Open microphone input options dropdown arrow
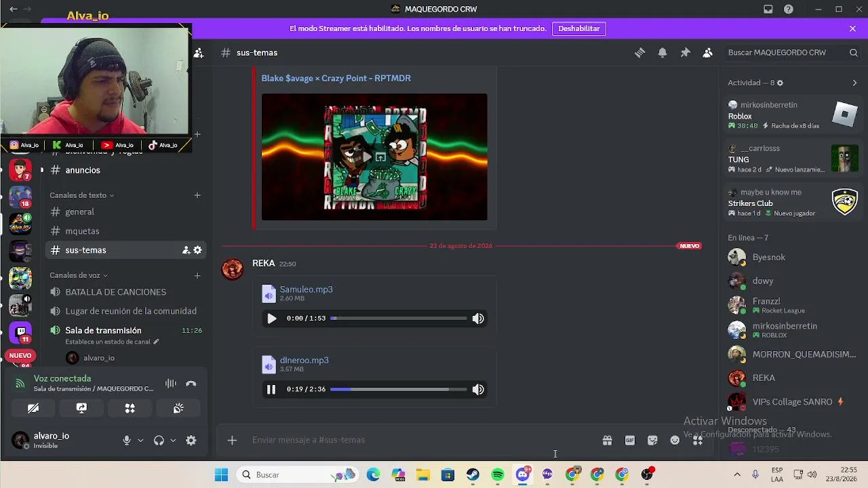Screen dimensions: 868x488 pyautogui.click(x=140, y=441)
